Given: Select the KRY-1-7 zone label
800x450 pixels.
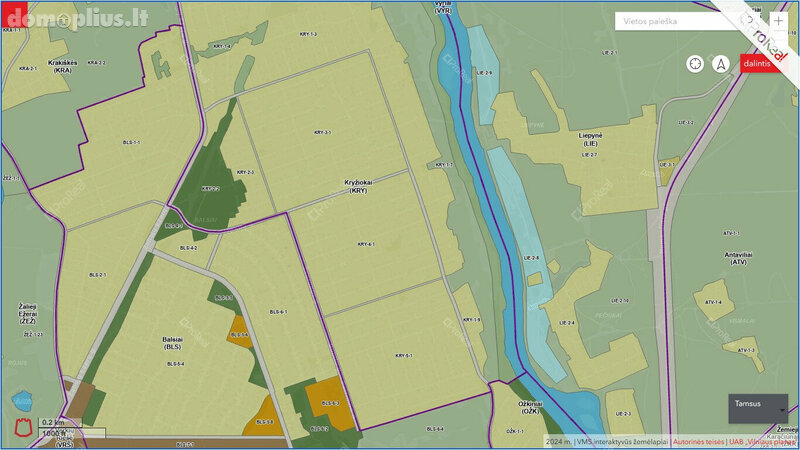Looking at the screenshot, I should click(x=444, y=165).
